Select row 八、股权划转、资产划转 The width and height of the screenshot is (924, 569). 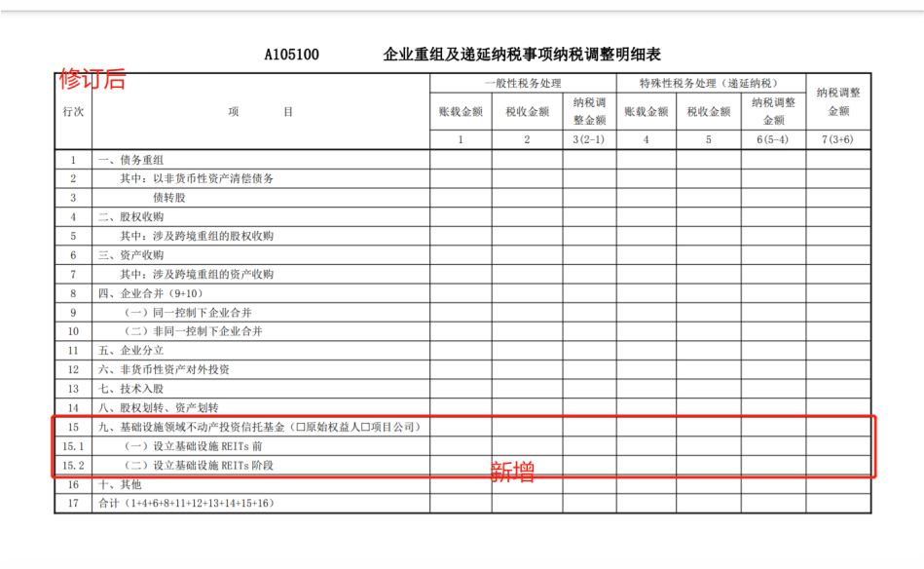coord(462,408)
